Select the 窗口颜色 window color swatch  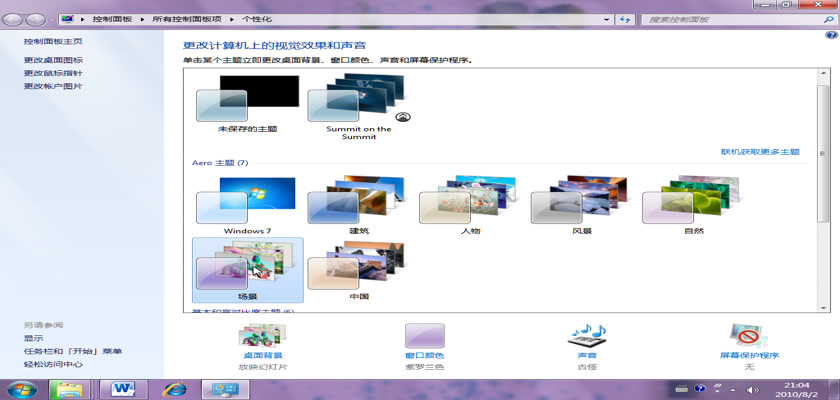tap(424, 336)
